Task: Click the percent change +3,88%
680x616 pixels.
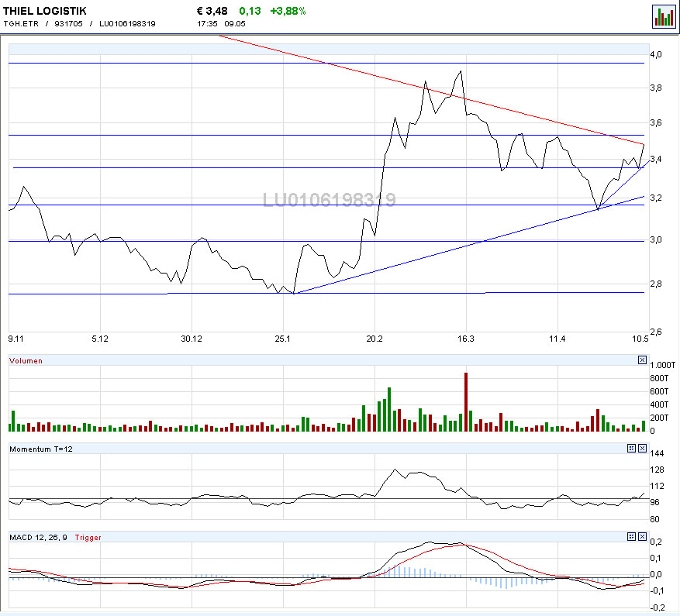Action: pyautogui.click(x=288, y=11)
